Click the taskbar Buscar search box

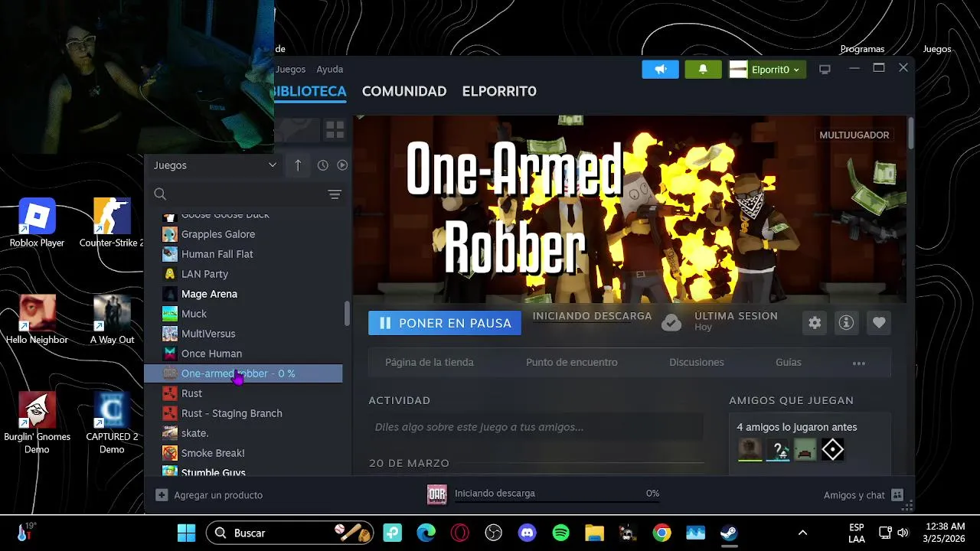[x=290, y=533]
